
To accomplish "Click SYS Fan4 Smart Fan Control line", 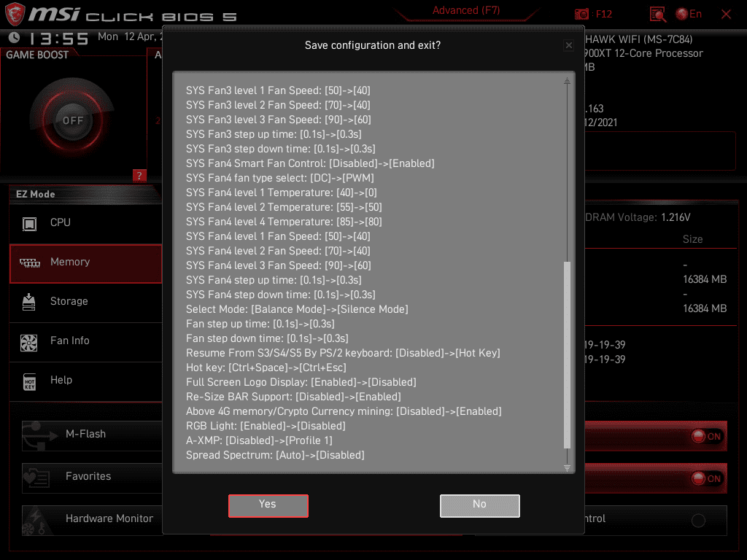I will [310, 163].
